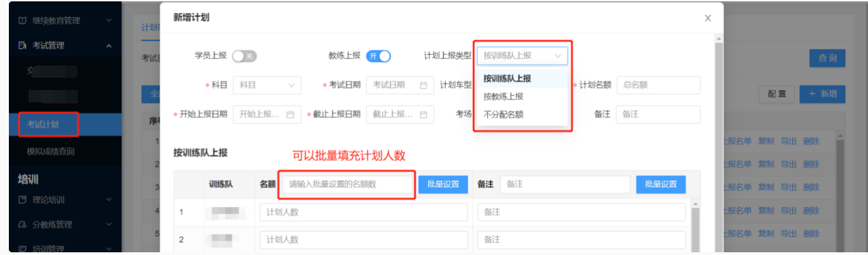
Task: Expand the 继续教育管理 menu chevron
Action: pyautogui.click(x=108, y=20)
